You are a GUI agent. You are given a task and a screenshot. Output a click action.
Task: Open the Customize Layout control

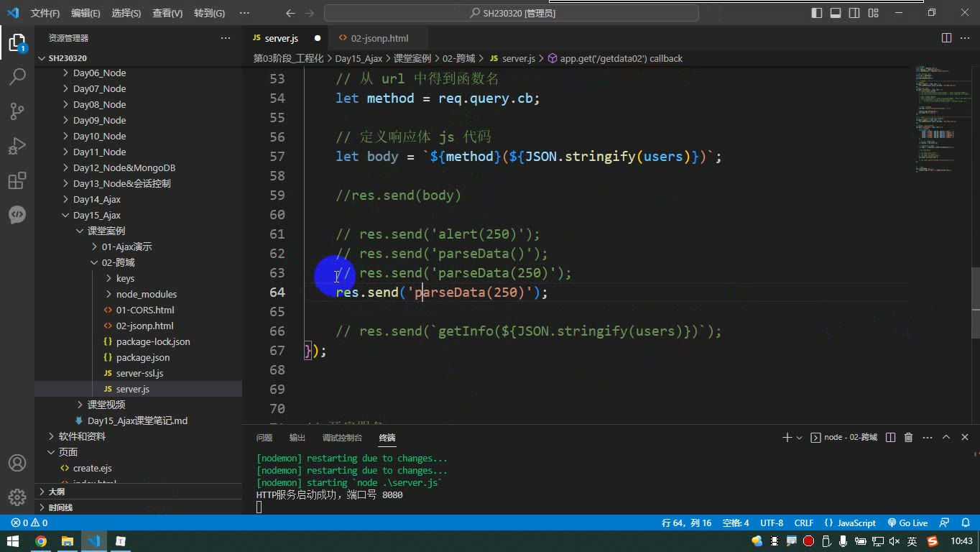pyautogui.click(x=873, y=13)
